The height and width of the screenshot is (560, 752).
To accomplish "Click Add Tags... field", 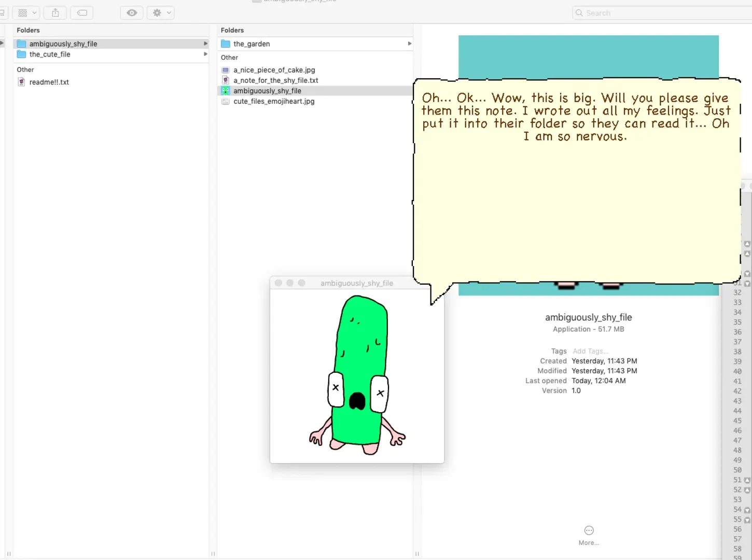I will pyautogui.click(x=590, y=351).
